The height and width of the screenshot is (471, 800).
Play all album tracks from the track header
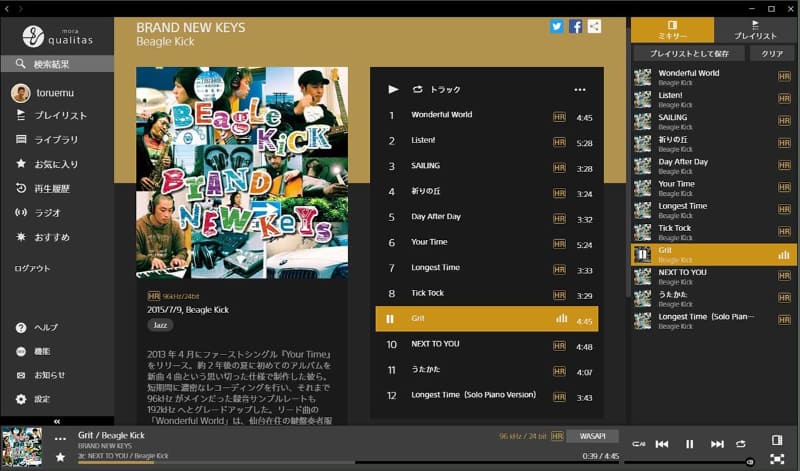(393, 89)
